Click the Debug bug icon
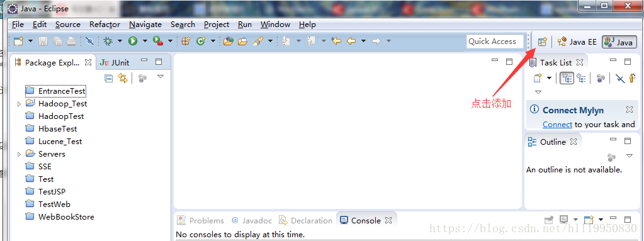 pyautogui.click(x=108, y=41)
